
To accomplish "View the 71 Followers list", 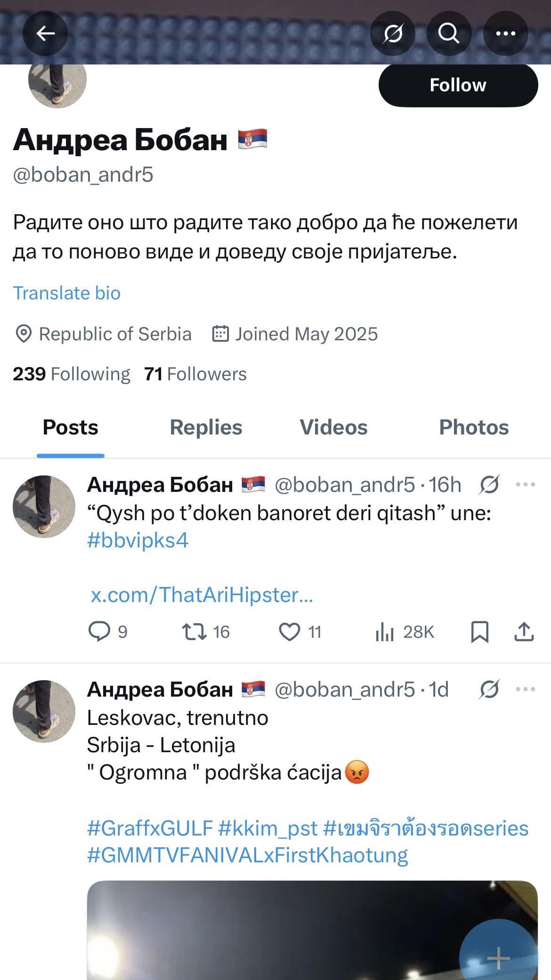I will [195, 374].
